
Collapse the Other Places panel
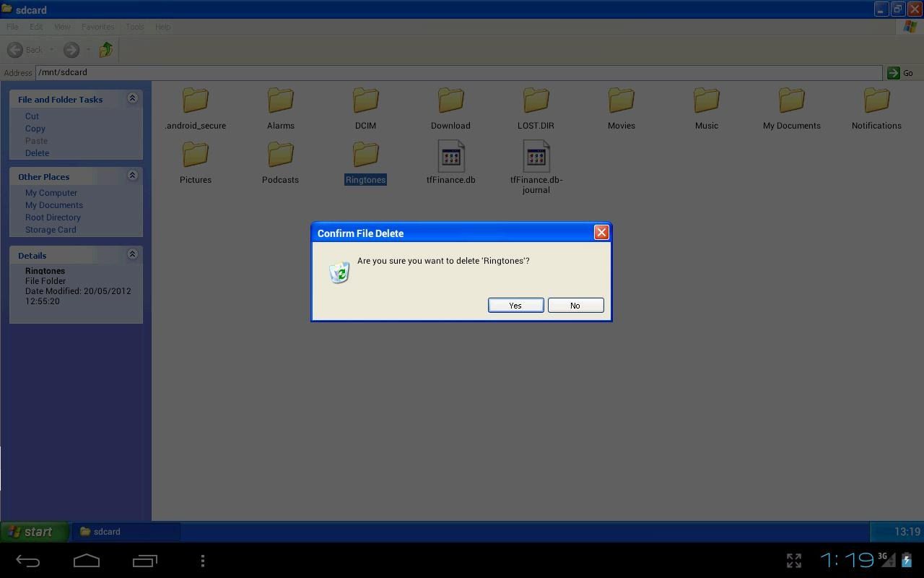pos(132,175)
